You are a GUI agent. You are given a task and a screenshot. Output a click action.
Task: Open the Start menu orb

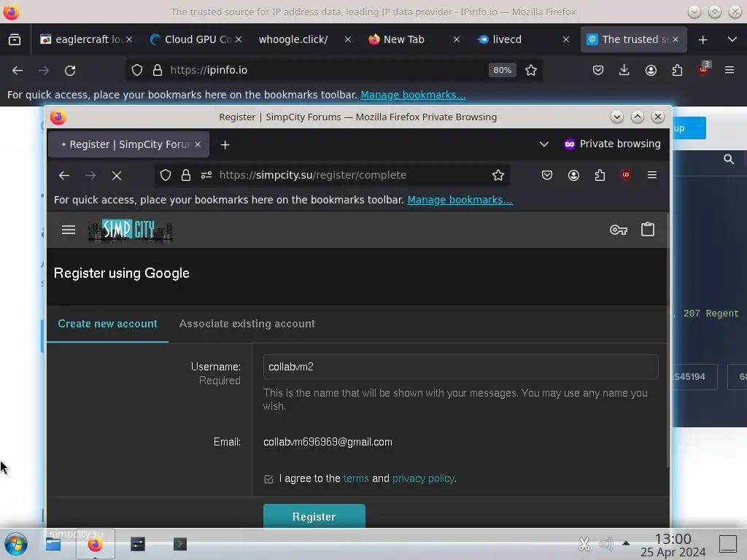click(16, 544)
